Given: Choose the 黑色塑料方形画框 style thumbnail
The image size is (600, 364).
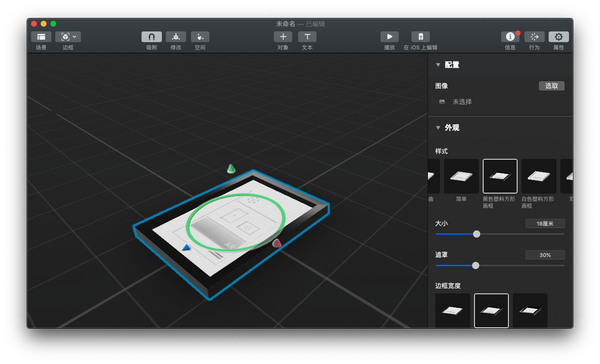Looking at the screenshot, I should point(500,176).
